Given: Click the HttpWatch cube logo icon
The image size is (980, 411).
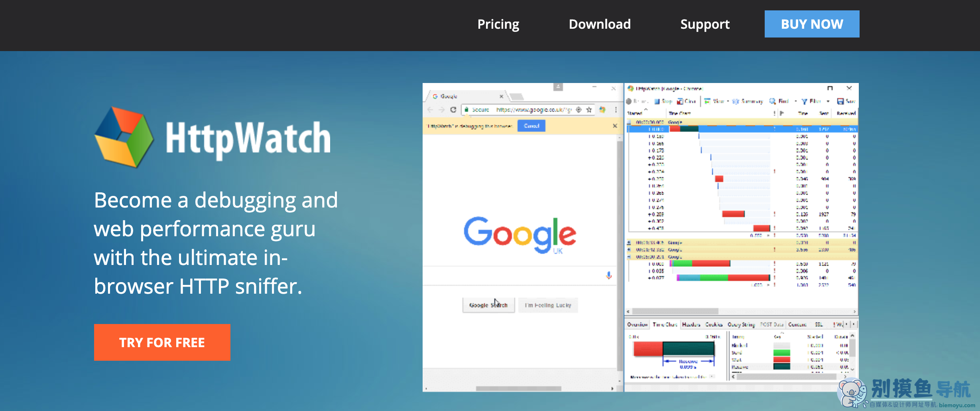Looking at the screenshot, I should click(124, 137).
